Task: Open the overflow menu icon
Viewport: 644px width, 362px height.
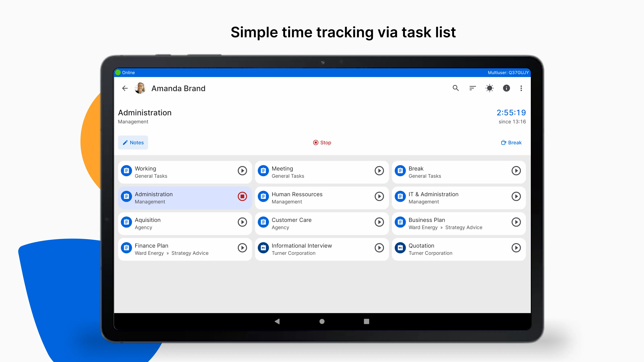Action: coord(521,88)
